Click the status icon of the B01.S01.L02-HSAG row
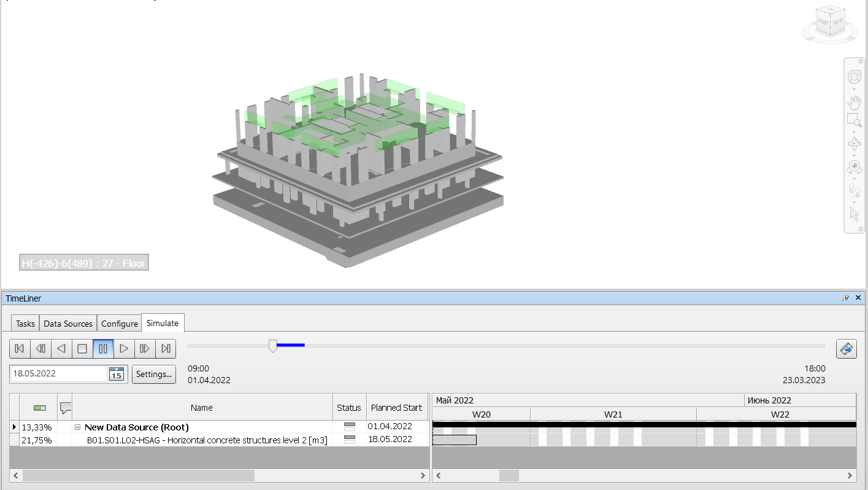Viewport: 868px width, 490px height. 350,440
